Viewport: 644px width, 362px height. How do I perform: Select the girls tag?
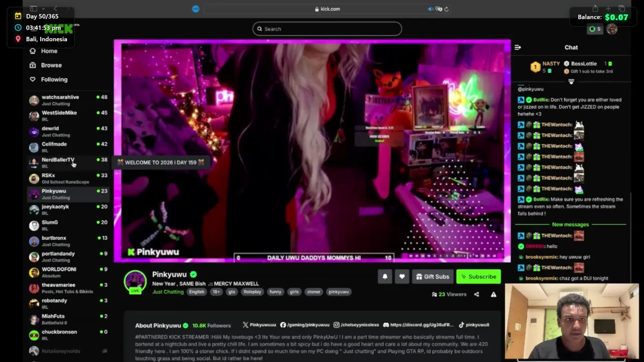[294, 292]
